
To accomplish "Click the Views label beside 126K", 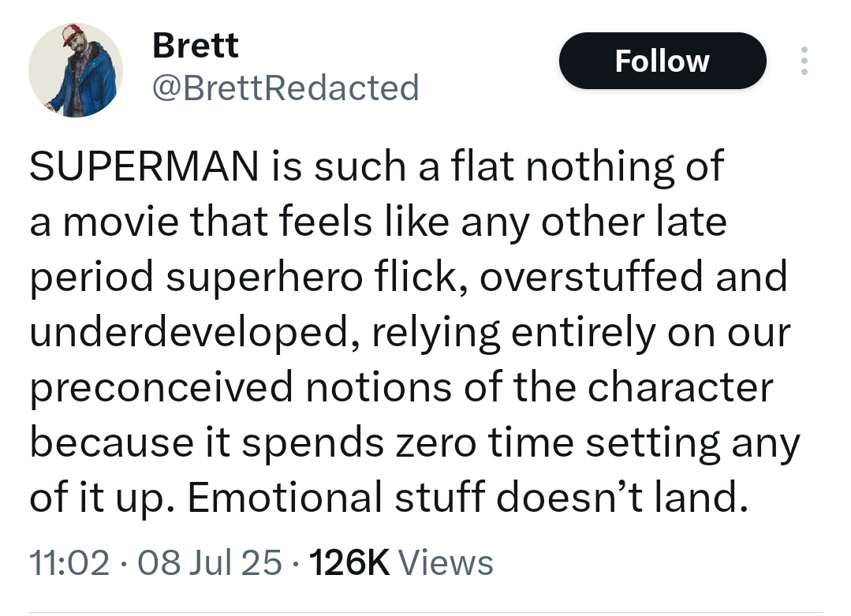I will [x=446, y=562].
